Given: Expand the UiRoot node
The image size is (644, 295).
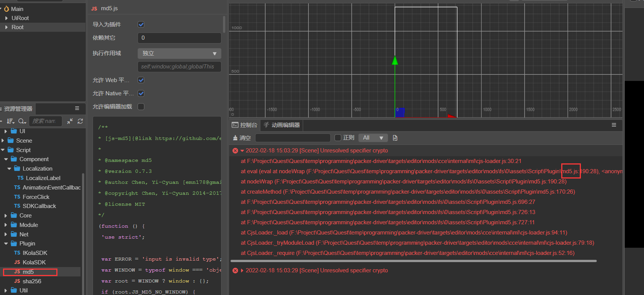Looking at the screenshot, I should [6, 18].
